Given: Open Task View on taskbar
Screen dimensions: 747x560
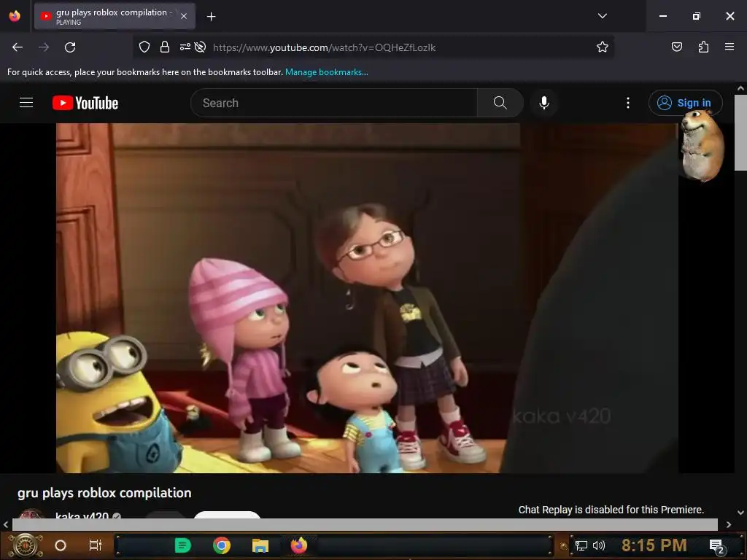Looking at the screenshot, I should 96,545.
